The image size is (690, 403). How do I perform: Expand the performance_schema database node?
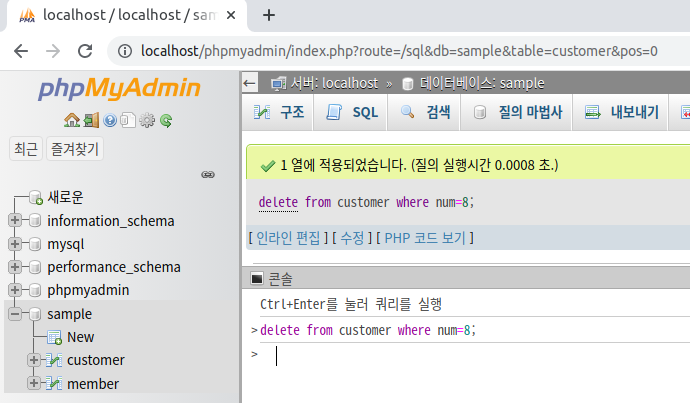tap(15, 267)
